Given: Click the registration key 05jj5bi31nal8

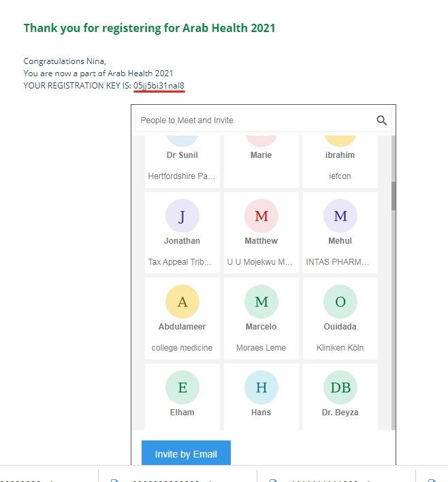Looking at the screenshot, I should (x=159, y=86).
